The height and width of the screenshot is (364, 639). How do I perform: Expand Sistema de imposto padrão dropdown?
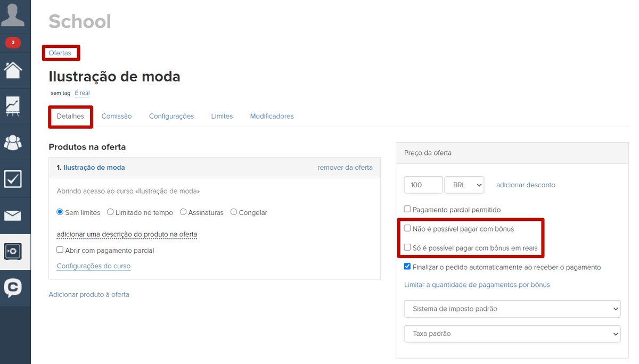pos(512,309)
